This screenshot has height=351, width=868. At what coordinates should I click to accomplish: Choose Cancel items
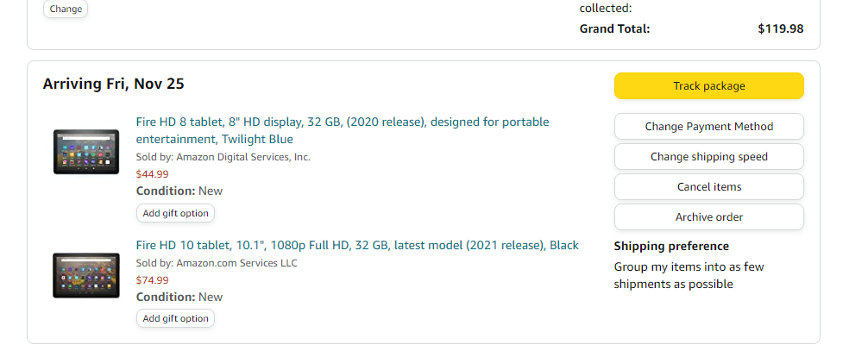click(x=708, y=186)
